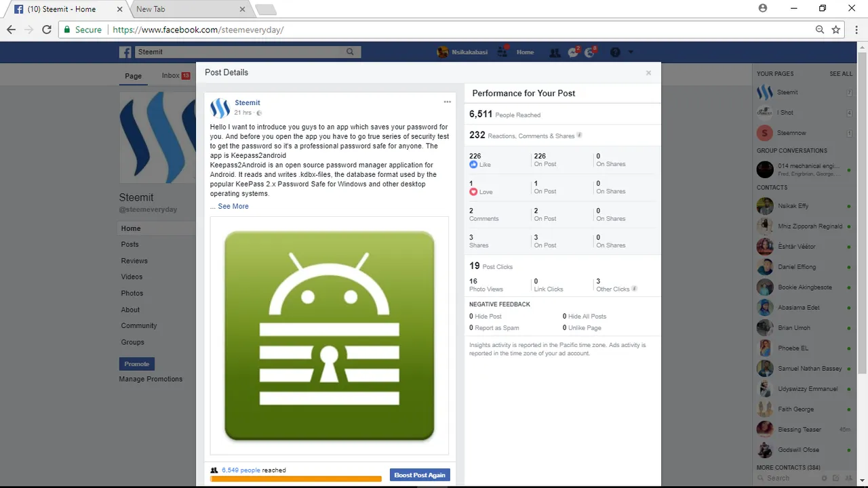
Task: Open chat settings gear icon
Action: pos(823,478)
